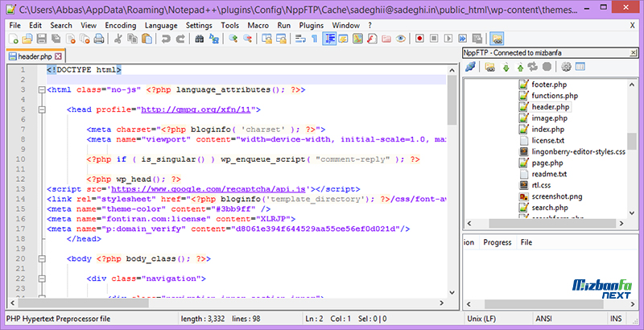644x330 pixels.
Task: Select functions.php in the FTP file tree
Action: [555, 96]
